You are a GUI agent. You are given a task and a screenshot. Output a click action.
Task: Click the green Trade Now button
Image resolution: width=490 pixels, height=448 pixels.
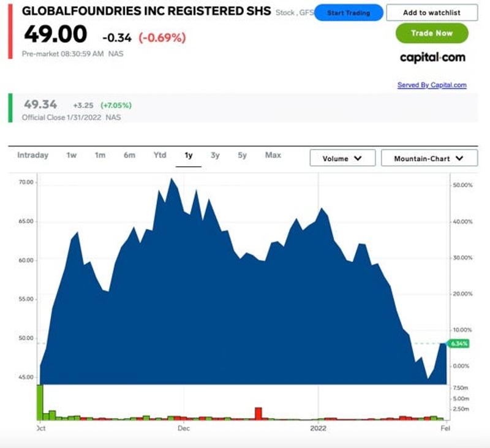click(x=432, y=33)
